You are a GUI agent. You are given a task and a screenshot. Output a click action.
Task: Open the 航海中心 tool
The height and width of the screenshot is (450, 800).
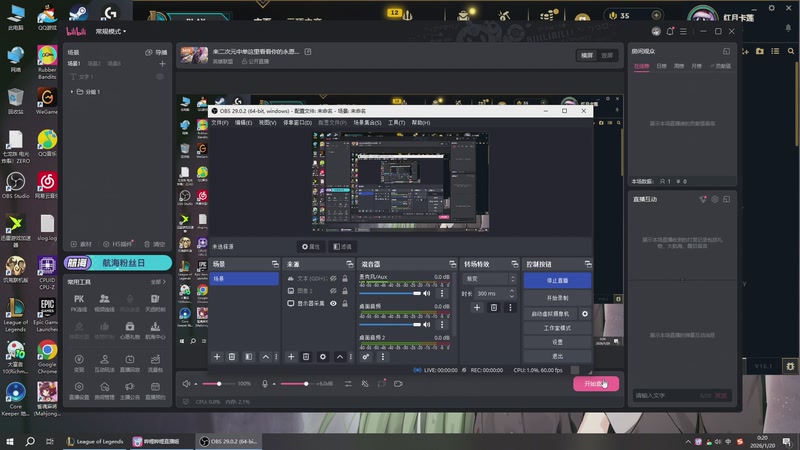click(x=155, y=330)
